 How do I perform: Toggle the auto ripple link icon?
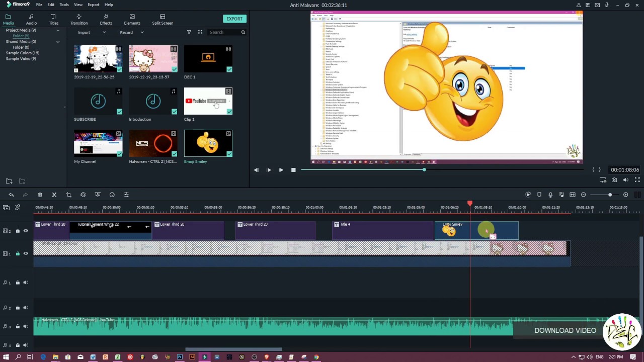[18, 207]
